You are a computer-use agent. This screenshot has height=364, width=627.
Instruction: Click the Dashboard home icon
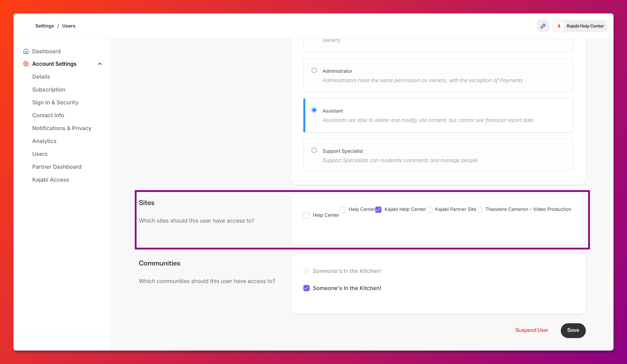26,51
